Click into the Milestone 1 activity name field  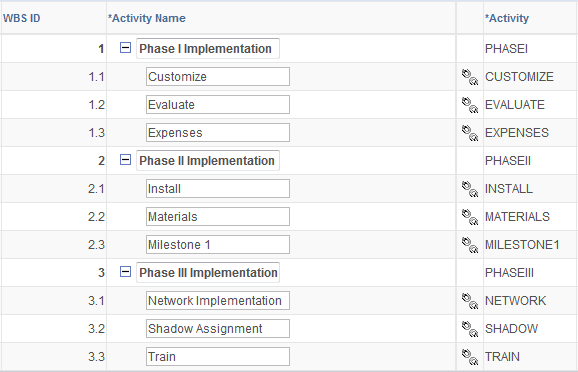coord(218,245)
